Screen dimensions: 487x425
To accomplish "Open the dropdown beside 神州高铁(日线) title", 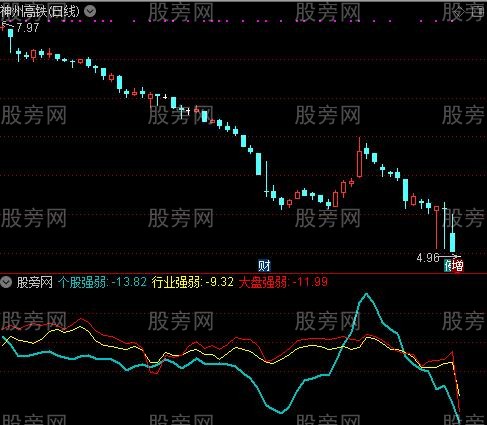I will [90, 11].
